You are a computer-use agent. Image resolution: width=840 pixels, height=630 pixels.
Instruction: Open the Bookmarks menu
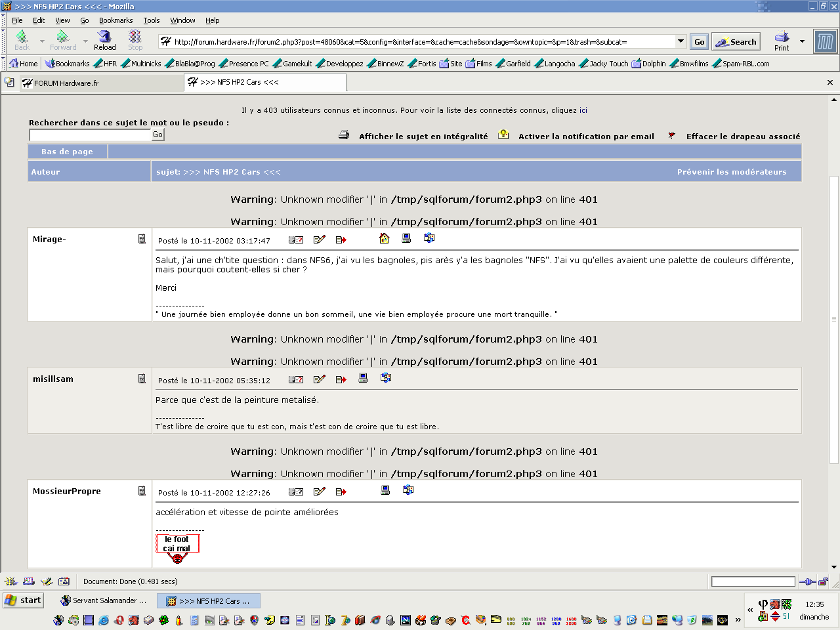(115, 20)
